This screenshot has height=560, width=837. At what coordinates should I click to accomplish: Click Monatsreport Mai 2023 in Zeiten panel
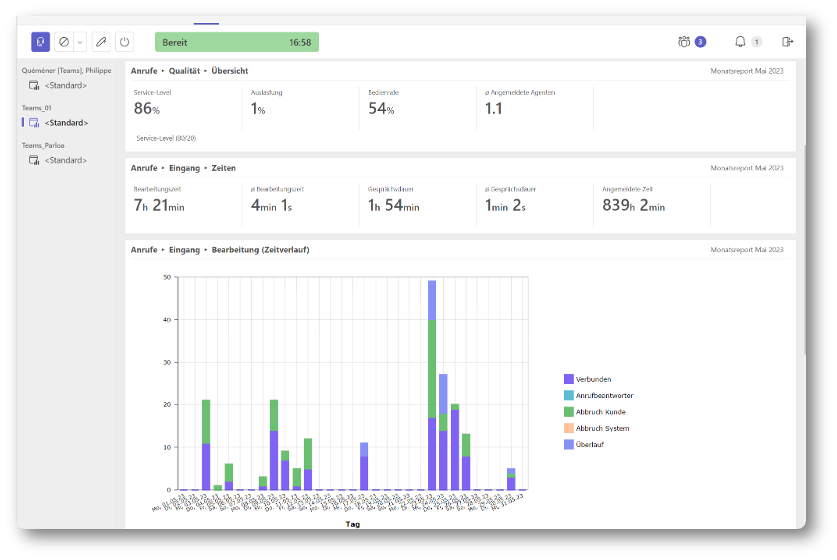[747, 168]
